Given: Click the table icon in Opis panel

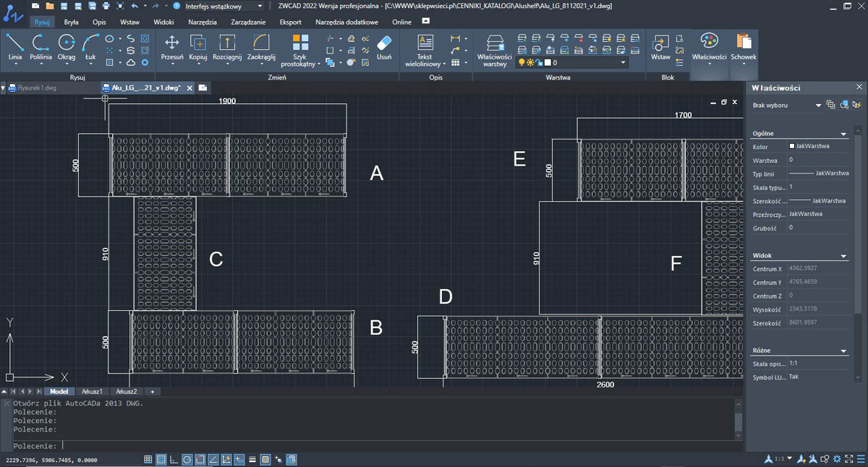Looking at the screenshot, I should 456,63.
